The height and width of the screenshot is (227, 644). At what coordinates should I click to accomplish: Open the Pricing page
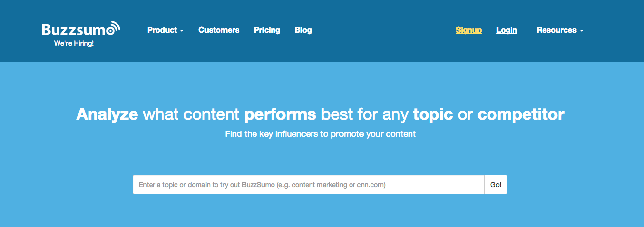tap(267, 30)
